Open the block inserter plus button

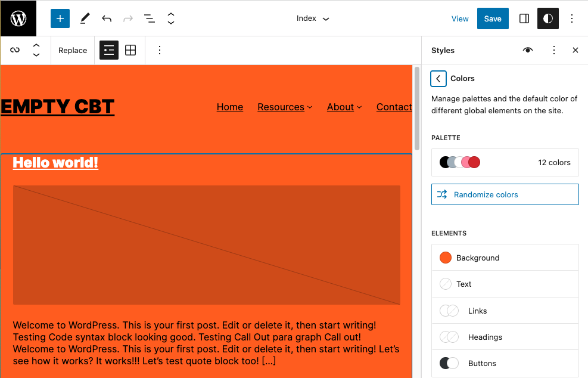tap(60, 18)
